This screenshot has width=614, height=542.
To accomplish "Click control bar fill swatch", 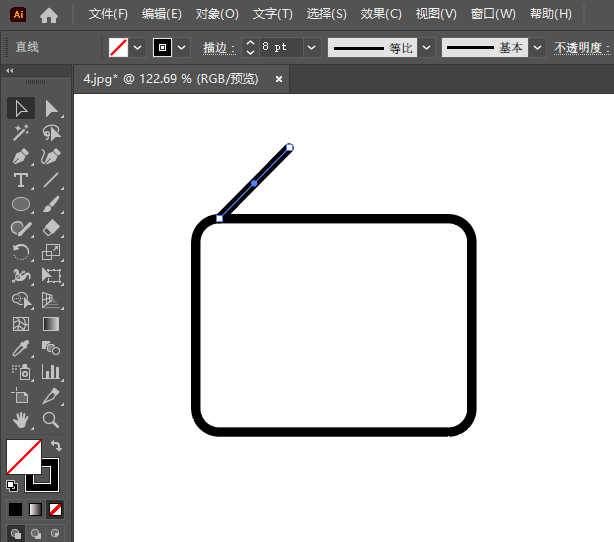I will click(118, 48).
